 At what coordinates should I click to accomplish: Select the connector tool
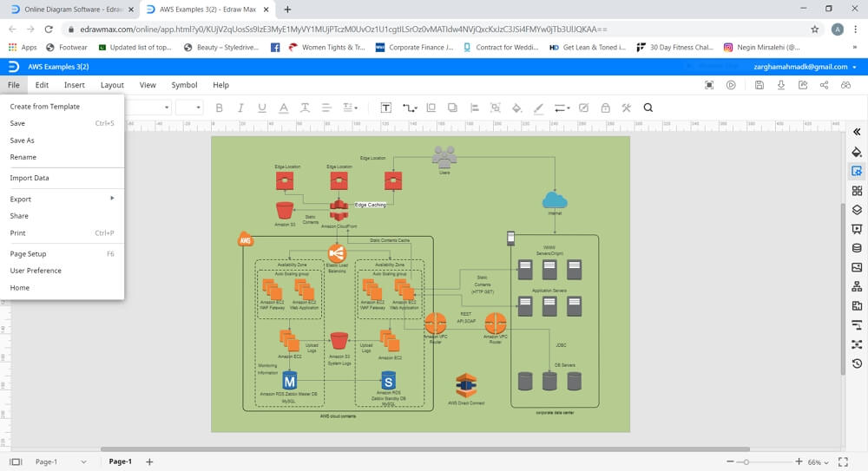pyautogui.click(x=409, y=108)
